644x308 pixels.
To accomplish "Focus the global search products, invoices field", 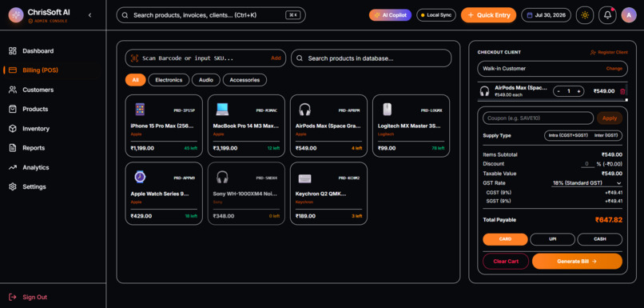I will coord(211,15).
